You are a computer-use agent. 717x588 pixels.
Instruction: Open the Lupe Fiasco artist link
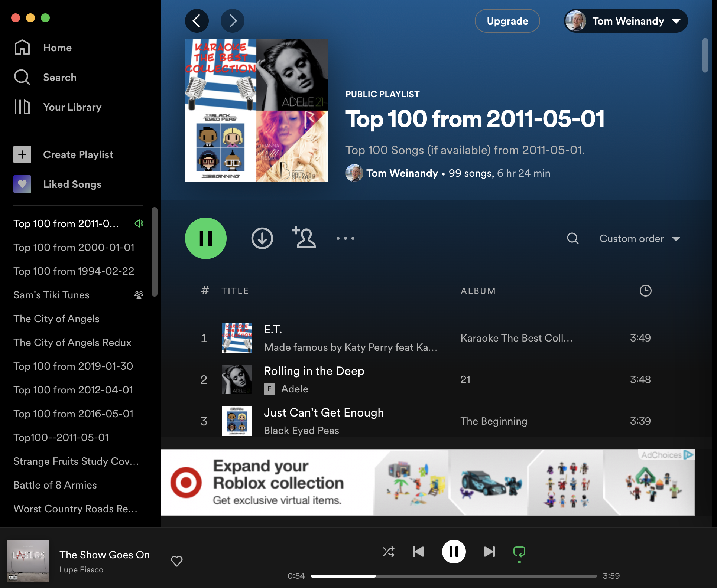click(81, 569)
